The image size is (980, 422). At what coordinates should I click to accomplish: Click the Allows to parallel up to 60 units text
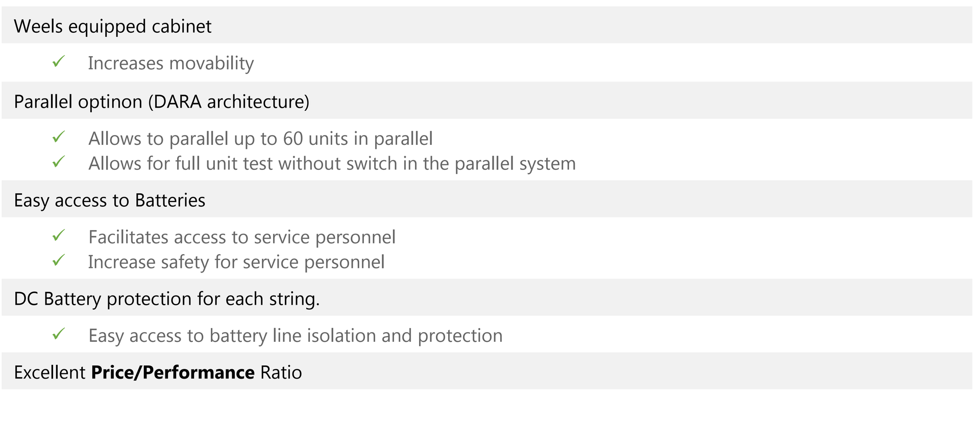click(260, 138)
